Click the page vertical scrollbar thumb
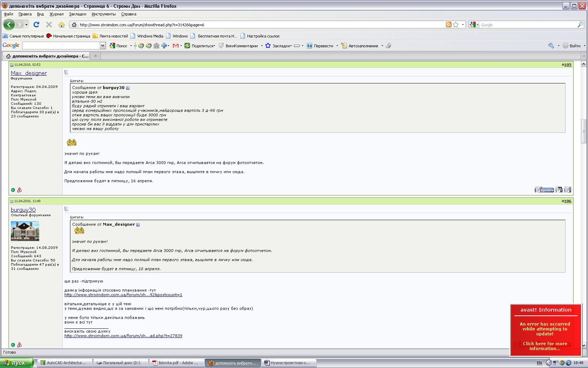Image resolution: width=588 pixels, height=368 pixels. tap(583, 131)
